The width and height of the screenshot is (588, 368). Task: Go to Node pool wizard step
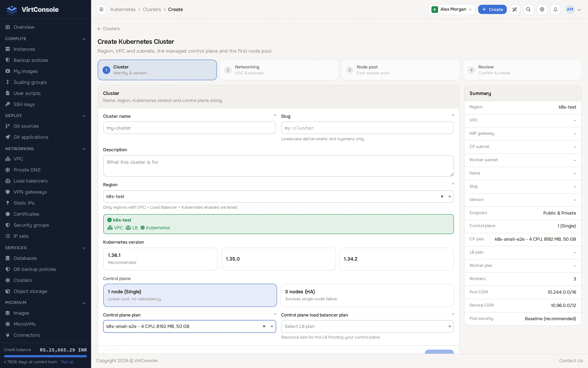(x=400, y=70)
